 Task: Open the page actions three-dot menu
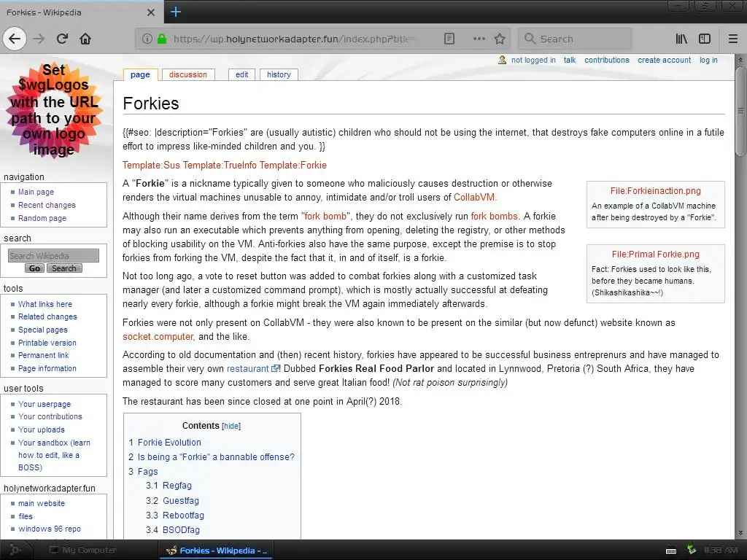479,39
